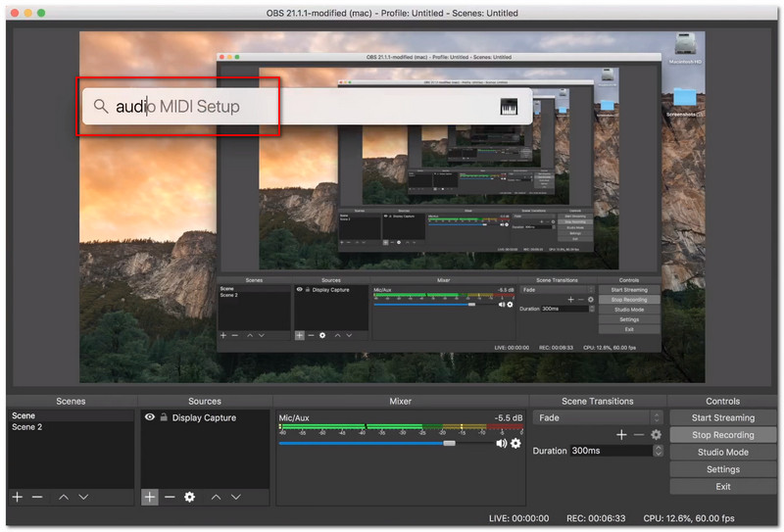The width and height of the screenshot is (784, 532).
Task: Adjust the Duration stepper arrows
Action: click(x=658, y=451)
